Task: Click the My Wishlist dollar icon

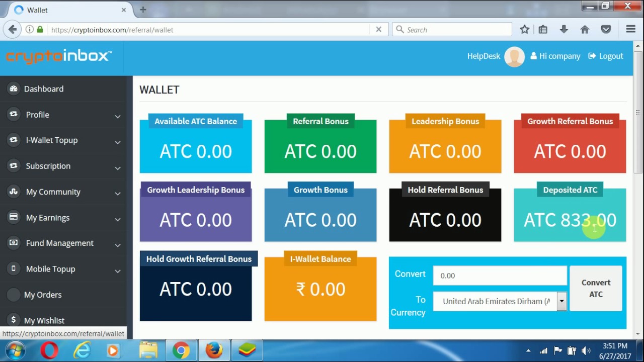Action: [x=14, y=320]
